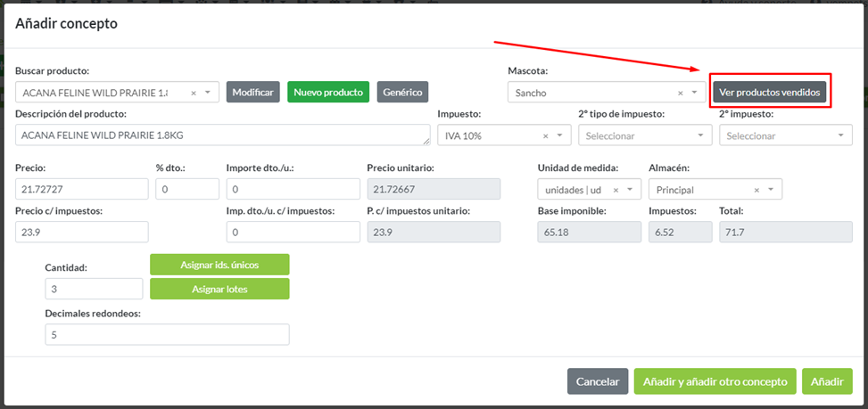Click the Precio c/ impuestos field
Image resolution: width=868 pixels, height=409 pixels.
point(82,232)
